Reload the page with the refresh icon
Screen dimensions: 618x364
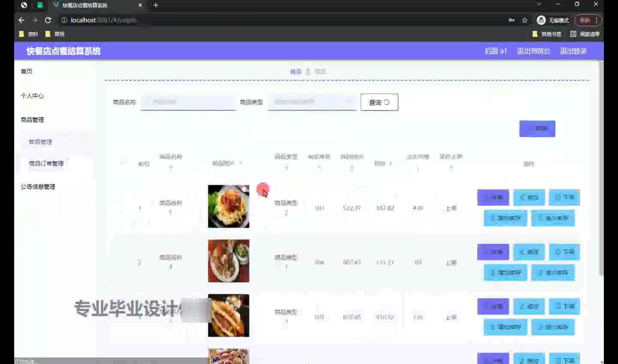(48, 20)
